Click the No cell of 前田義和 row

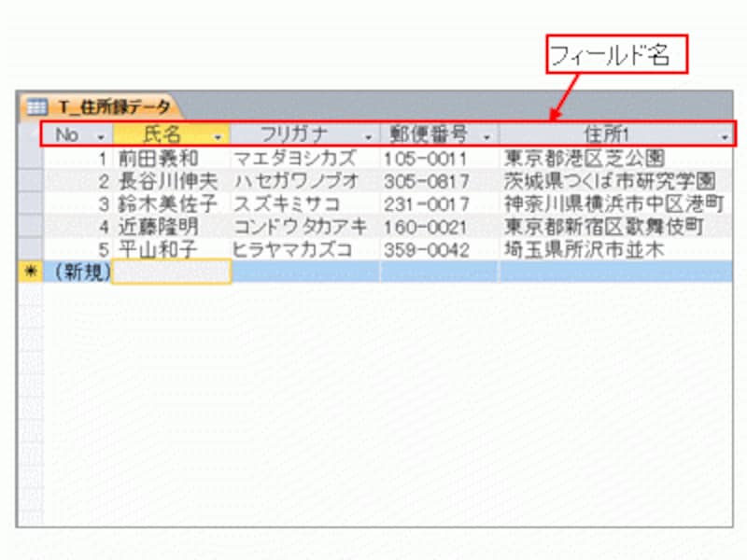coord(78,158)
